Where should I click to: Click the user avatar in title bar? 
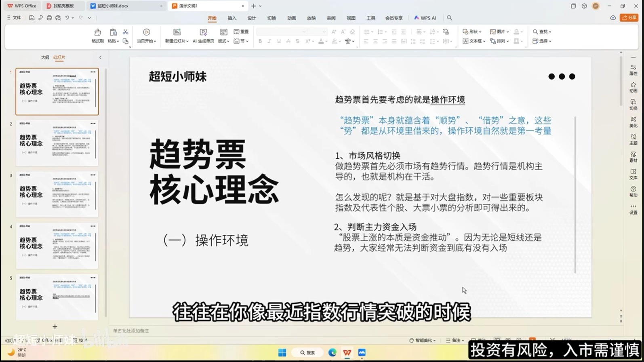pyautogui.click(x=596, y=6)
